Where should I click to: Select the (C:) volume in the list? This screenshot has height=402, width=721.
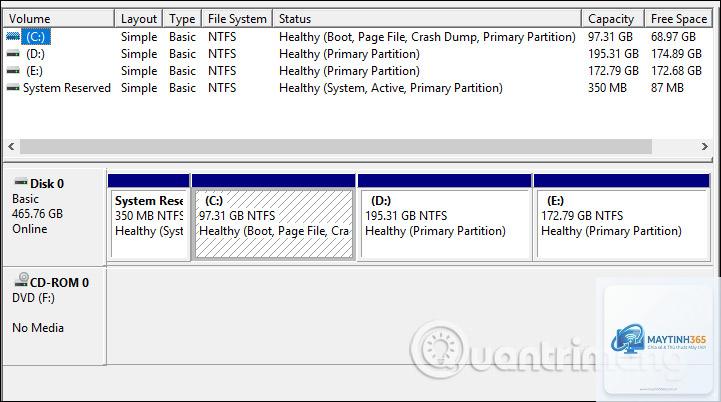click(35, 37)
